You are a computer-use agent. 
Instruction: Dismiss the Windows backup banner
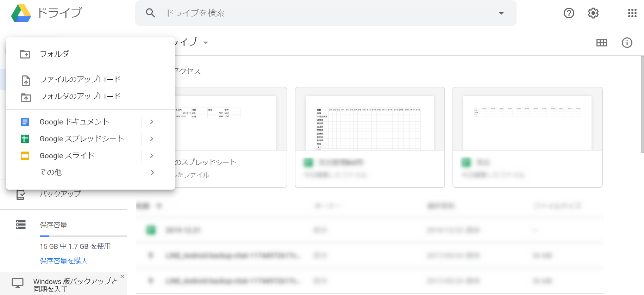click(122, 276)
